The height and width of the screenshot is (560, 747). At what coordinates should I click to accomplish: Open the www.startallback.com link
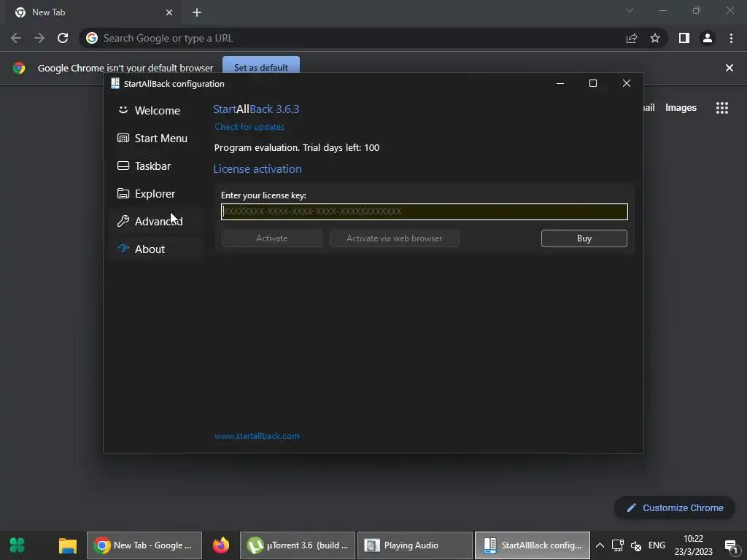tap(257, 436)
